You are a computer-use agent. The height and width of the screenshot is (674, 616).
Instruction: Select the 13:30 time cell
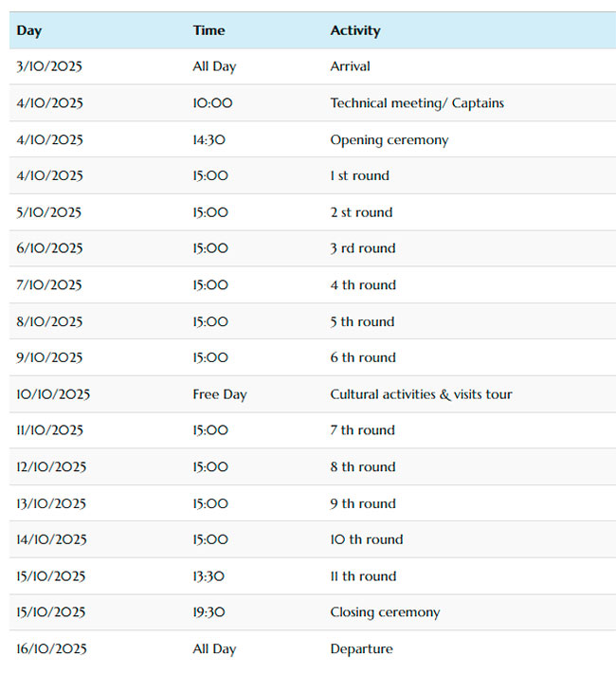[x=208, y=576]
